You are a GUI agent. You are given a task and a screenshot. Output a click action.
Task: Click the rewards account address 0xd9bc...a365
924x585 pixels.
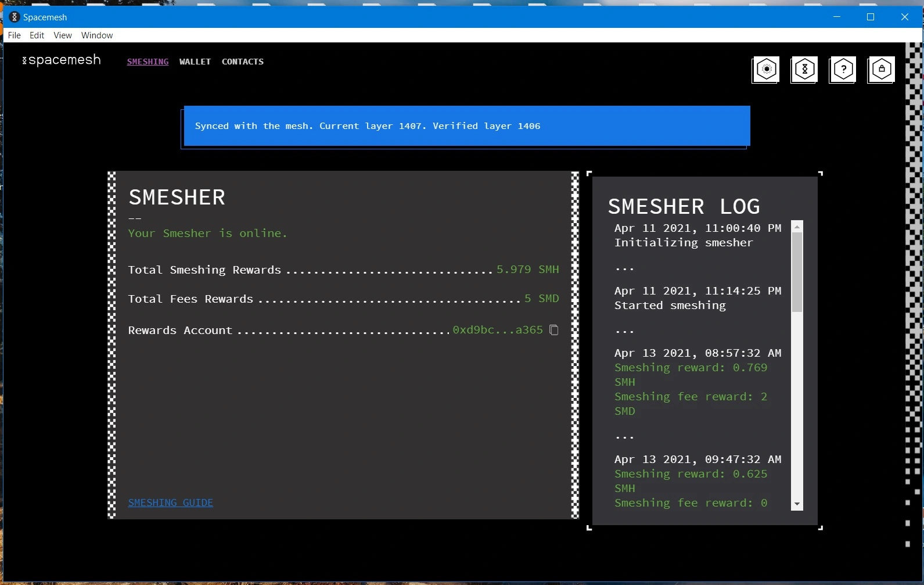coord(498,330)
